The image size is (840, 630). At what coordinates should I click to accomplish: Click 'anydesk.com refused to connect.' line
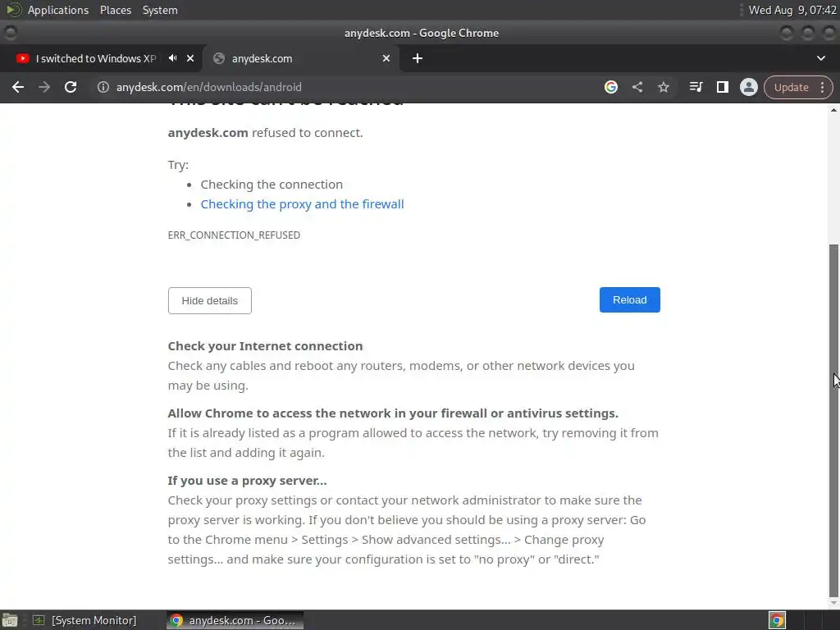coord(265,133)
